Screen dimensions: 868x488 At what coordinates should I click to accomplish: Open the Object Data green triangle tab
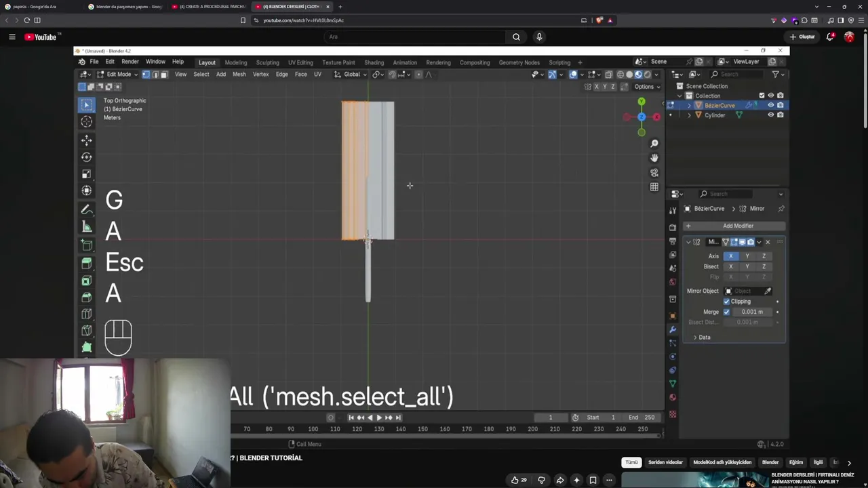[x=673, y=384]
